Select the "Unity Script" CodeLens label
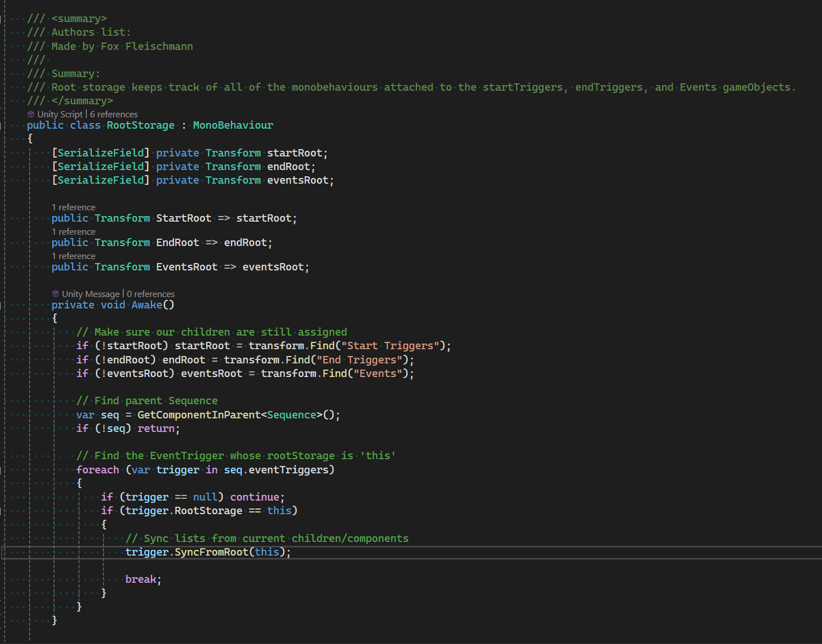822x644 pixels. click(60, 114)
